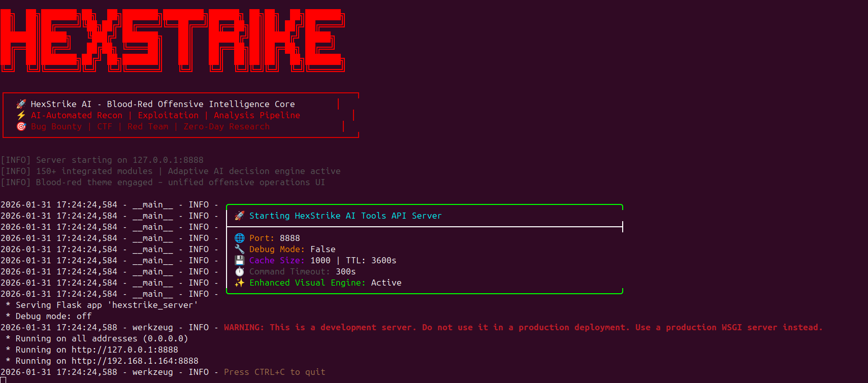Image resolution: width=868 pixels, height=383 pixels.
Task: Click 'Running on all addresses (0.0.0.0)' line
Action: coord(97,338)
